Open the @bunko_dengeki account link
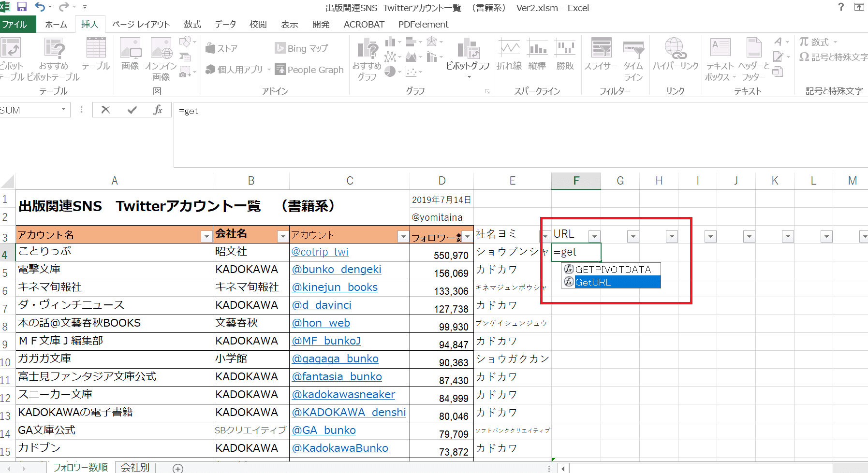868x473 pixels. click(x=337, y=269)
